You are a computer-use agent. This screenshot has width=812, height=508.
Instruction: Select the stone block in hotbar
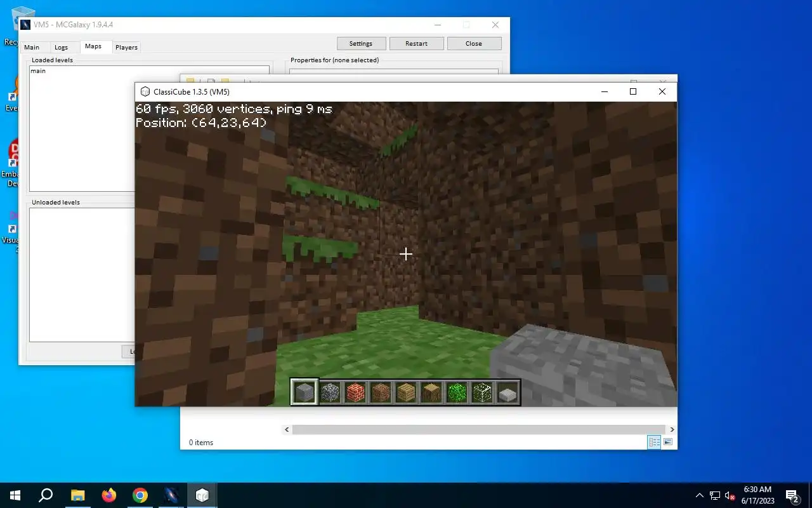(x=304, y=392)
